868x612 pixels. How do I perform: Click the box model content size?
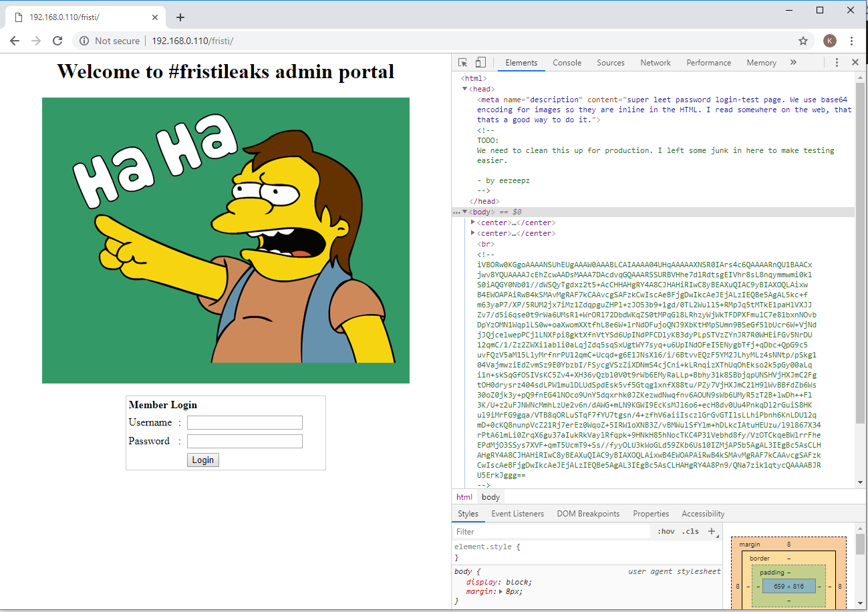788,586
